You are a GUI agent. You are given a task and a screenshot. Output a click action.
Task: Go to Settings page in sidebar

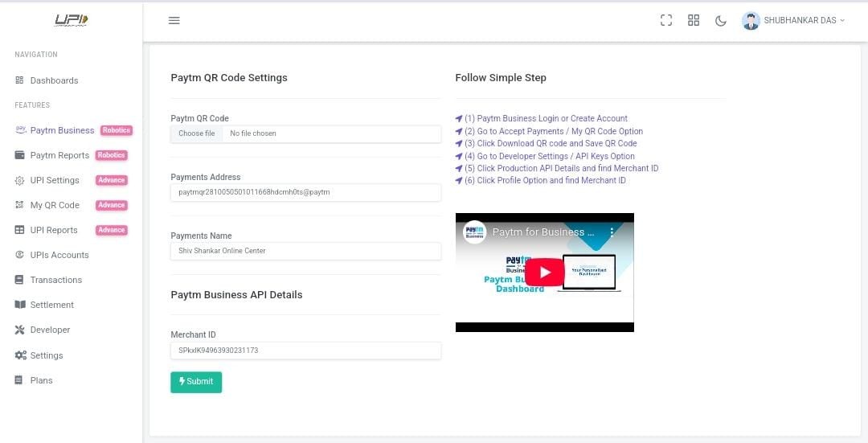point(47,355)
